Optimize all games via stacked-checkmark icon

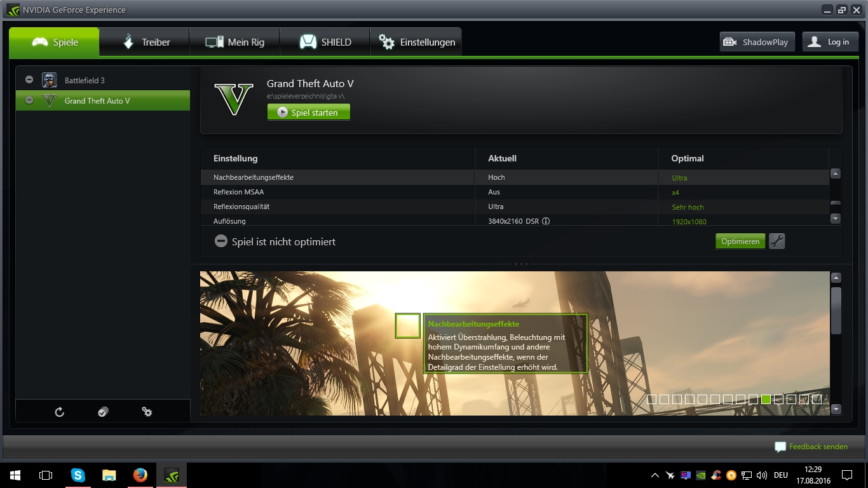[x=103, y=412]
